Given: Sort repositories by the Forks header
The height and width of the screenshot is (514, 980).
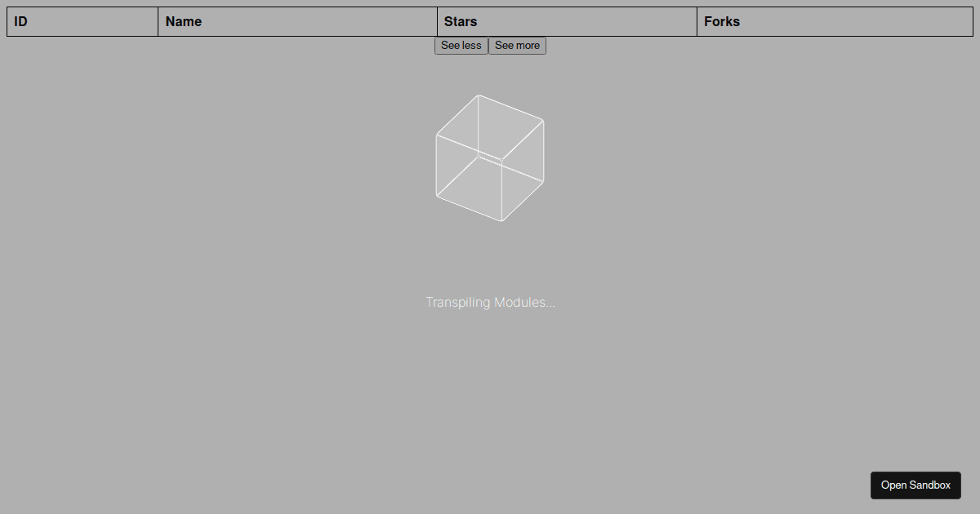Looking at the screenshot, I should pyautogui.click(x=835, y=21).
